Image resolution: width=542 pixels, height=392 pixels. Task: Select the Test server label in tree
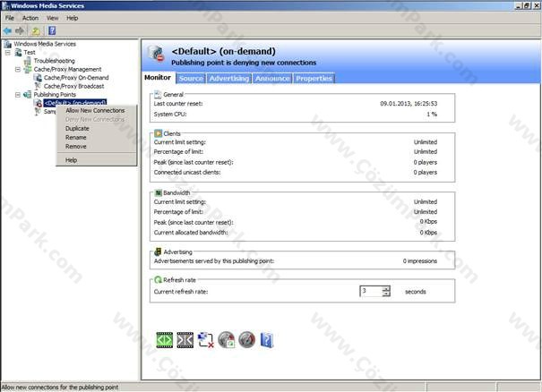pos(30,53)
